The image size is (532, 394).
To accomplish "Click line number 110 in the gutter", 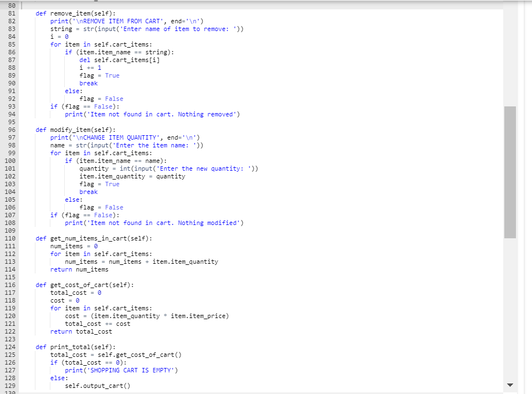I will pos(11,238).
